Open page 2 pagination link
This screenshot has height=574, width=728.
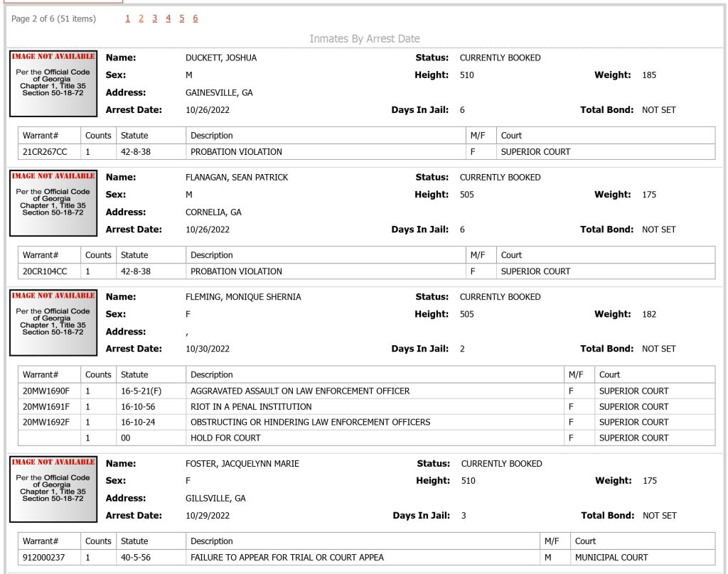point(141,18)
